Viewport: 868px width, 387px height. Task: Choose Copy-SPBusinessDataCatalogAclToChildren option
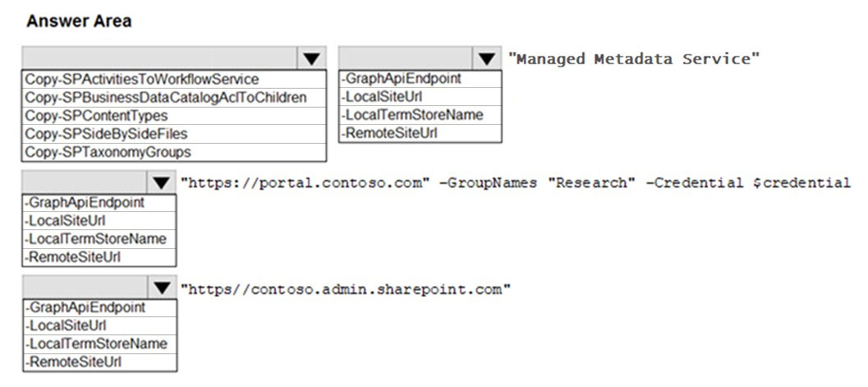tap(174, 98)
